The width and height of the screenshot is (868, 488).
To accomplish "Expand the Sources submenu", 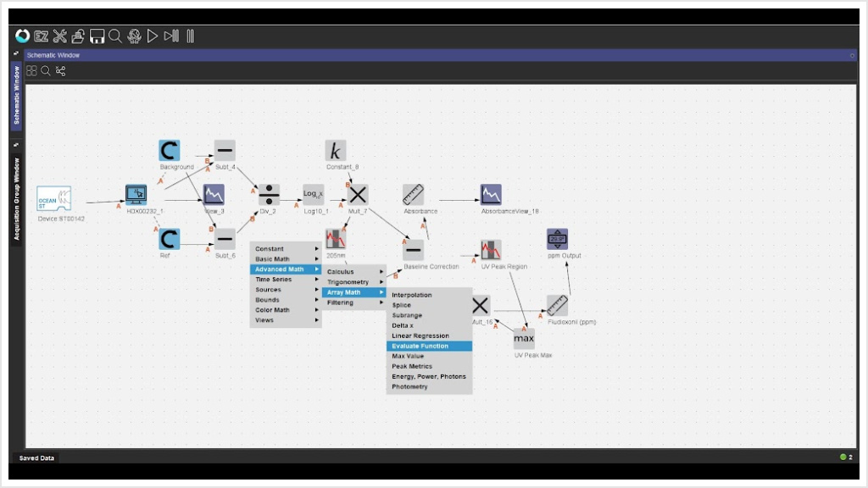I will point(286,290).
